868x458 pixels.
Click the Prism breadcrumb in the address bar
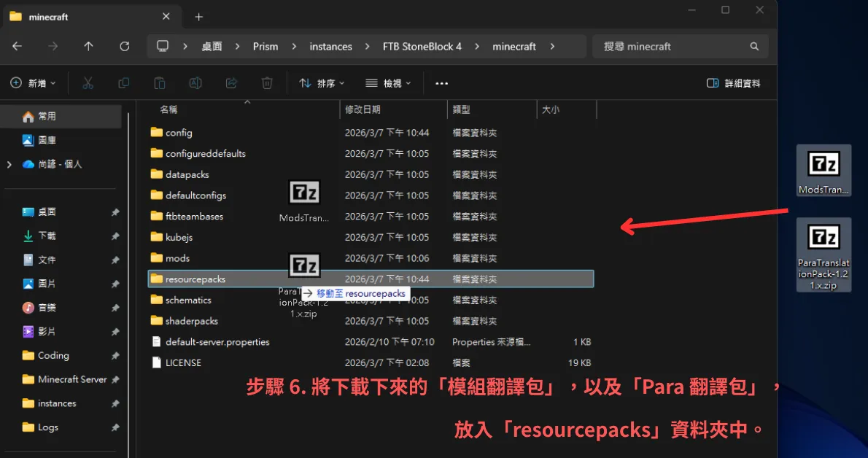[x=266, y=46]
